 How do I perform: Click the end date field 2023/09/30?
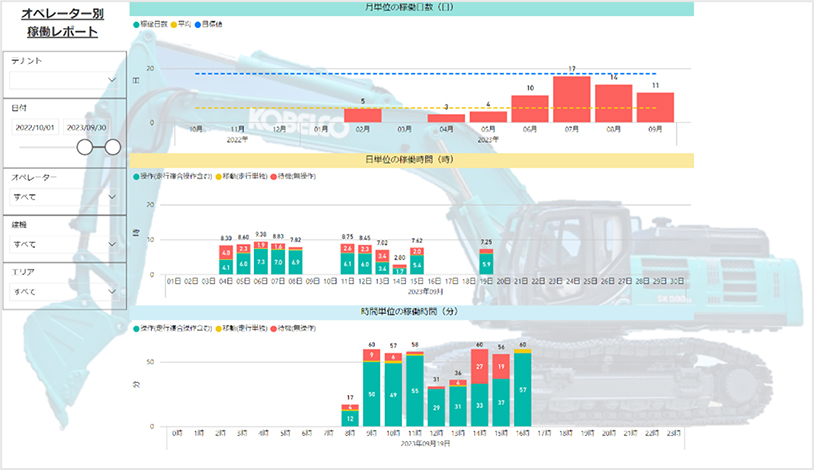pos(86,127)
